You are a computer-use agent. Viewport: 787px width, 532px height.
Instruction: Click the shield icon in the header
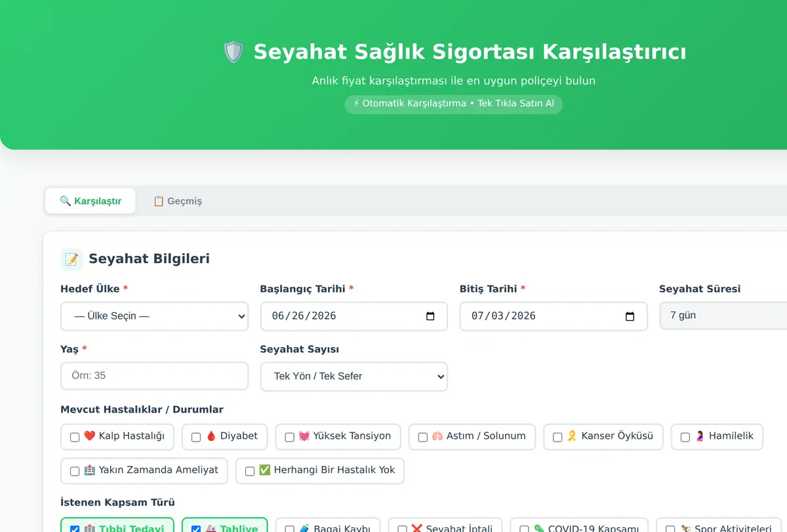point(233,52)
